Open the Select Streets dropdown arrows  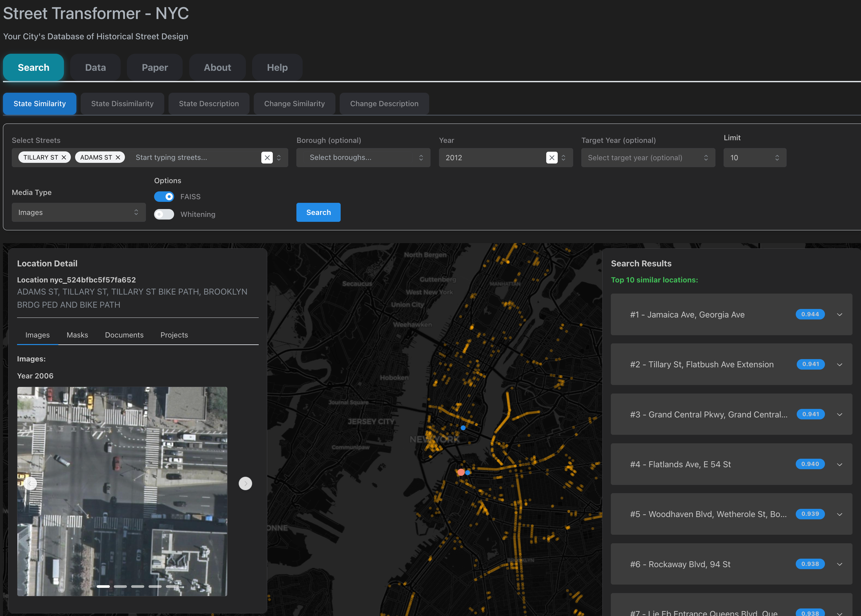click(279, 158)
